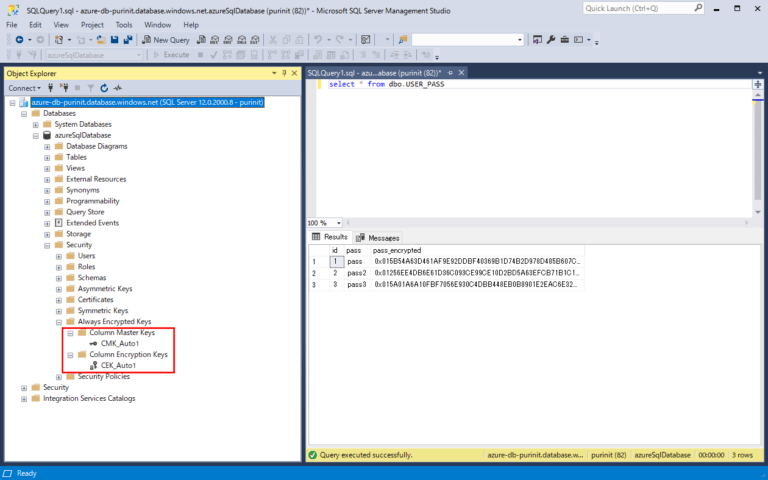Click the Quick Launch search field

pos(643,8)
